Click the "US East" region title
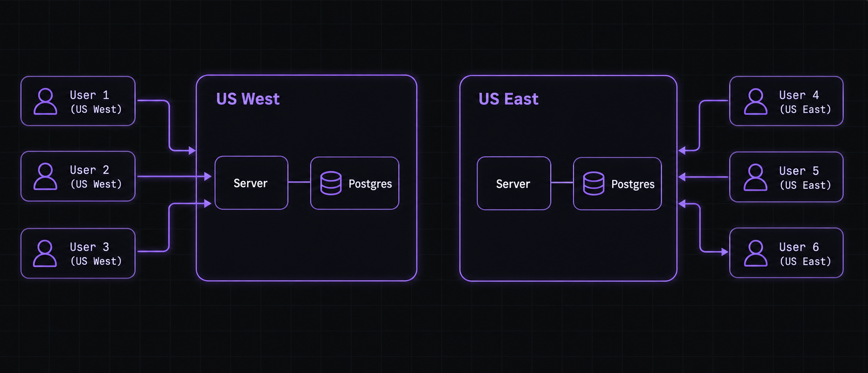The width and height of the screenshot is (868, 373). click(x=508, y=99)
